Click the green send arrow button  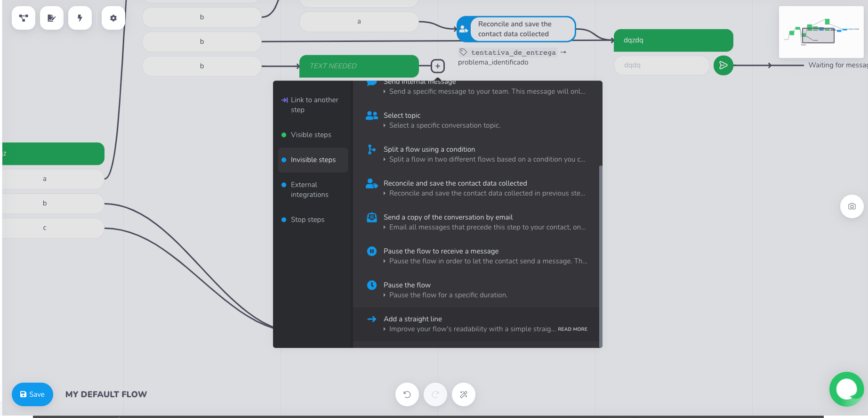[723, 66]
